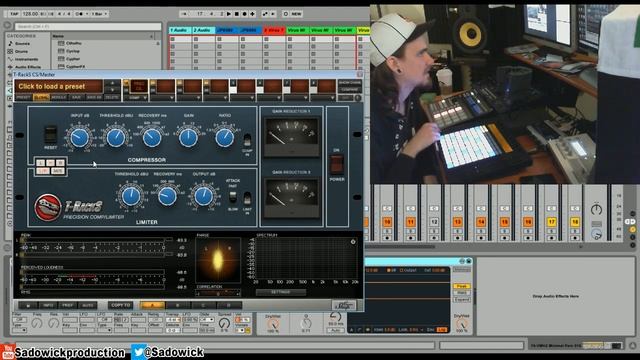The width and height of the screenshot is (640, 360).
Task: Open the second module slot dropdown
Action: pos(162,98)
